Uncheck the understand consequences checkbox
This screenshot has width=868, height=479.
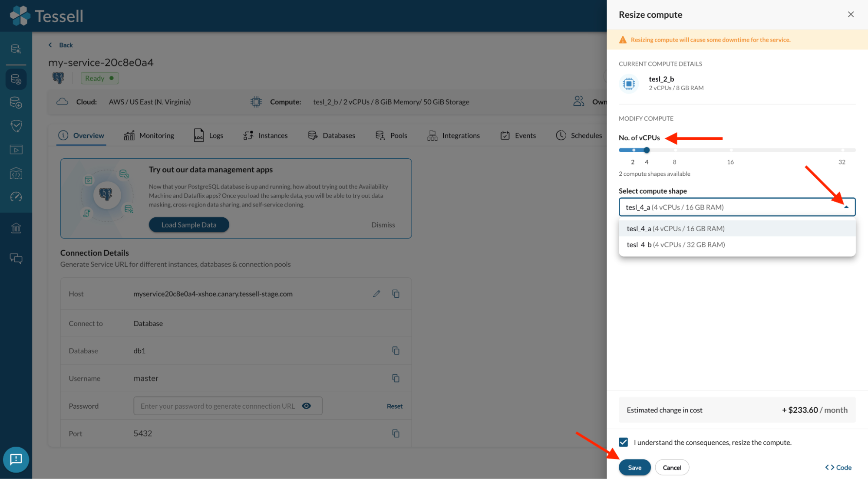click(x=623, y=442)
